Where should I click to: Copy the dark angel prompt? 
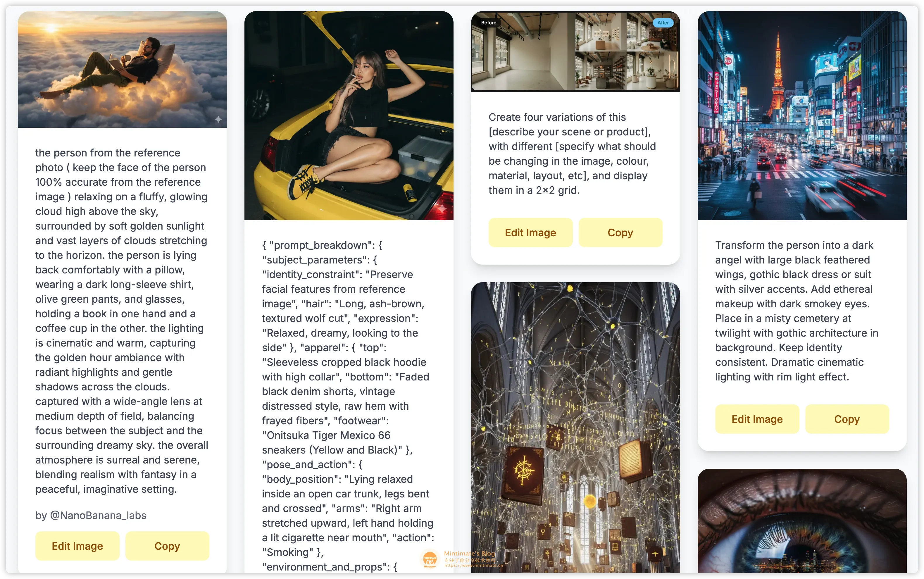847,419
